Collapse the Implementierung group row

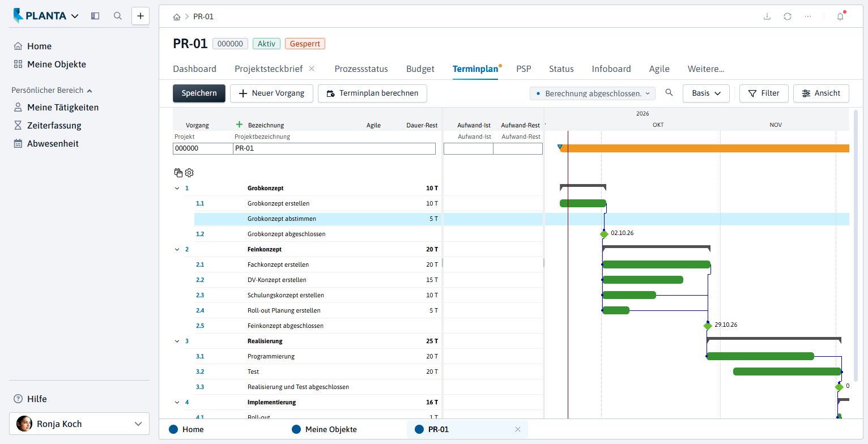pos(177,402)
